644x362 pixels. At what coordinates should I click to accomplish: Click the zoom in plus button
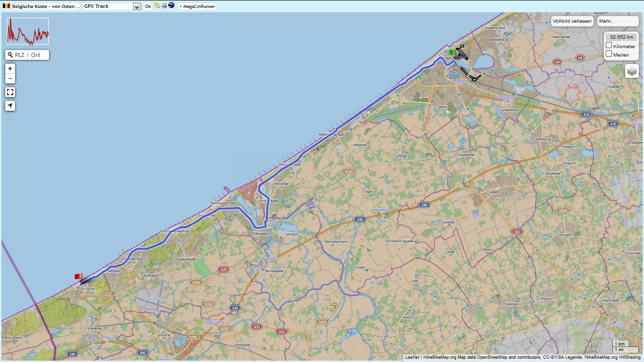pyautogui.click(x=10, y=68)
